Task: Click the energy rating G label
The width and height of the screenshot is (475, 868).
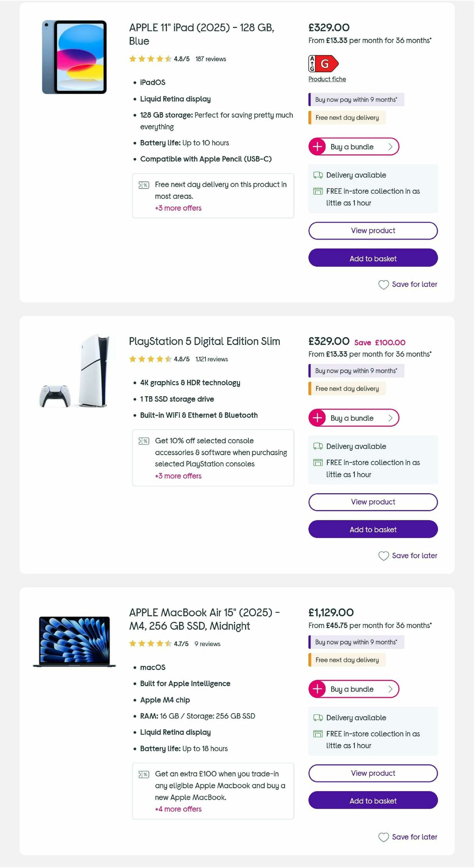Action: click(x=321, y=63)
